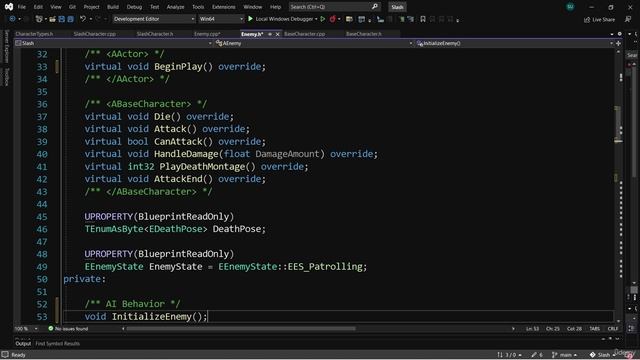Open the Analyze menu
Screen dimensions: 640x360
click(176, 7)
